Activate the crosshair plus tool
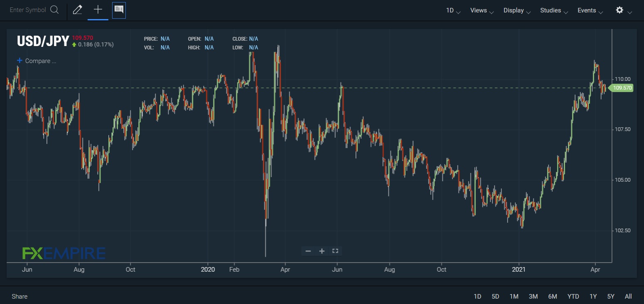The width and height of the screenshot is (644, 304). [x=98, y=10]
